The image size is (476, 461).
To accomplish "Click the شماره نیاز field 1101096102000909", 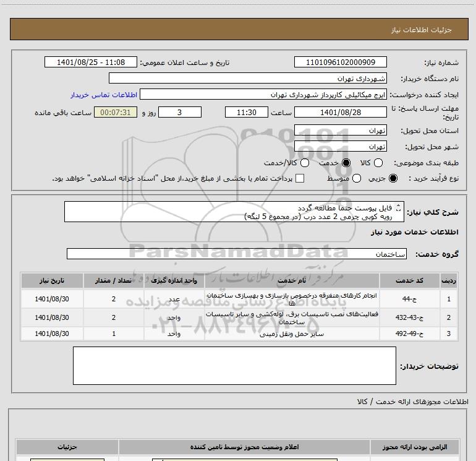I will pos(340,62).
